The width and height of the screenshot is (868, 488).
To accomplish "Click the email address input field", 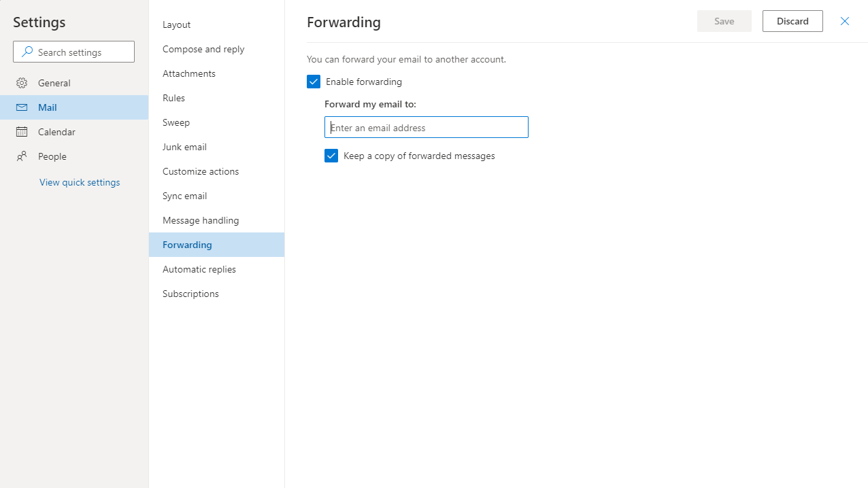I will 427,127.
